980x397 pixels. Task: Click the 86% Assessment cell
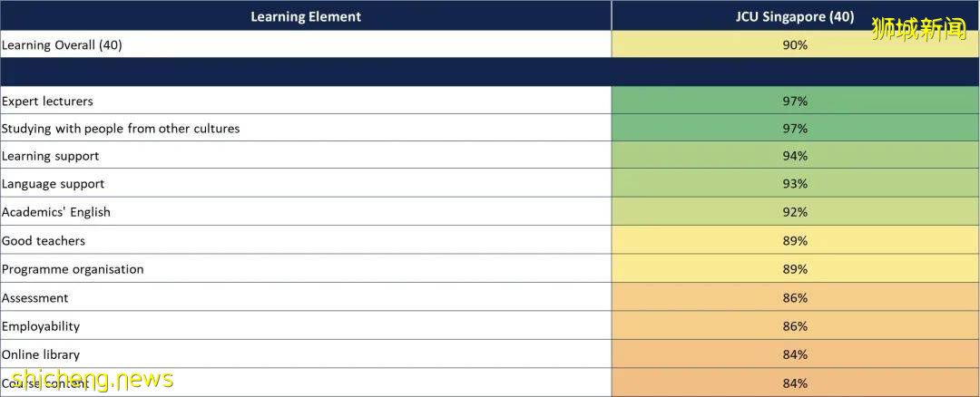[795, 297]
